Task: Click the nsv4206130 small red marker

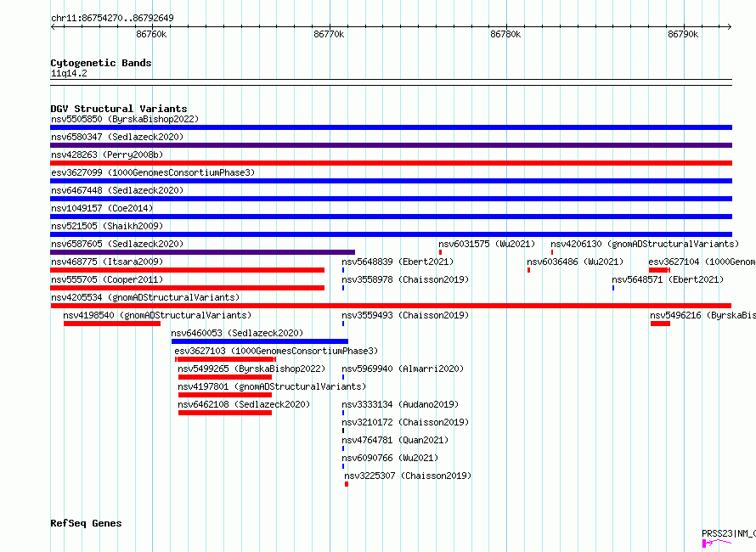Action: tap(552, 252)
